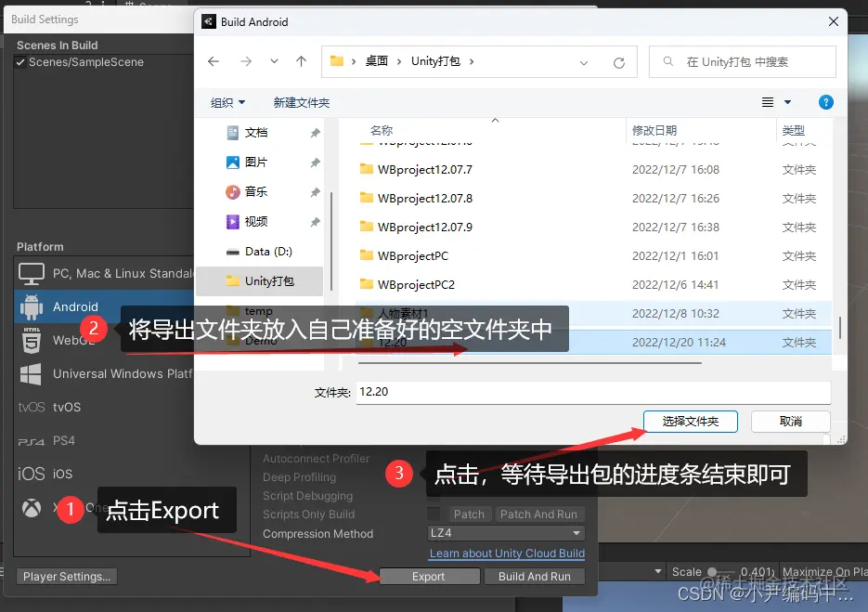Change the view layout icon
The image size is (868, 612).
point(767,102)
